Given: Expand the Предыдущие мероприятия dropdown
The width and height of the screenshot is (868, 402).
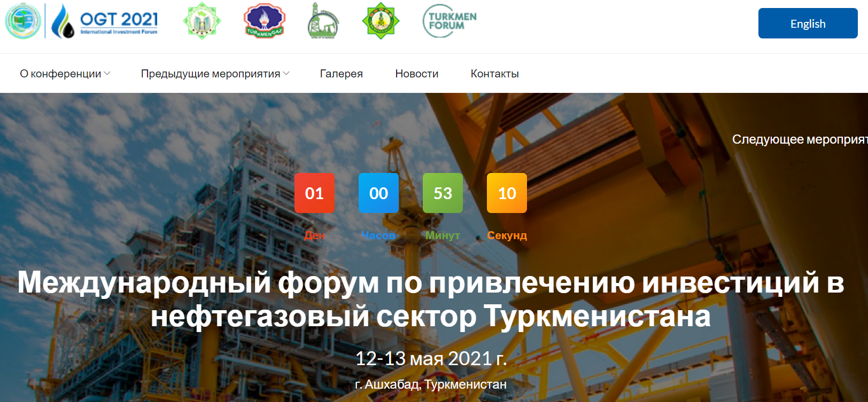Looking at the screenshot, I should click(210, 74).
